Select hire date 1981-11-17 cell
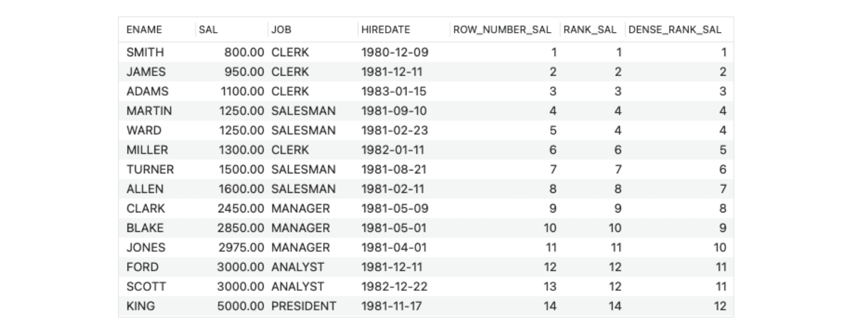The width and height of the screenshot is (868, 332). [x=392, y=306]
